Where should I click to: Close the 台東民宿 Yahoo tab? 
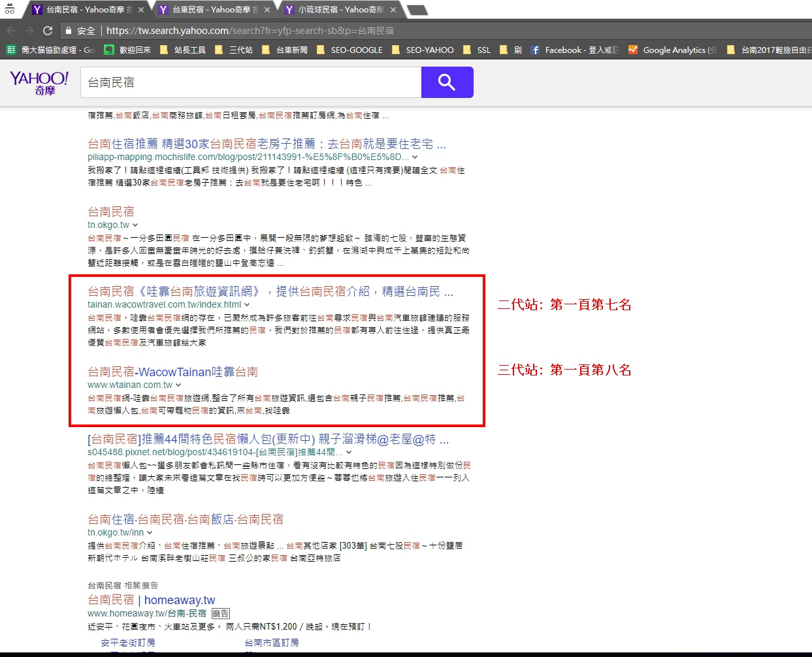pos(267,10)
